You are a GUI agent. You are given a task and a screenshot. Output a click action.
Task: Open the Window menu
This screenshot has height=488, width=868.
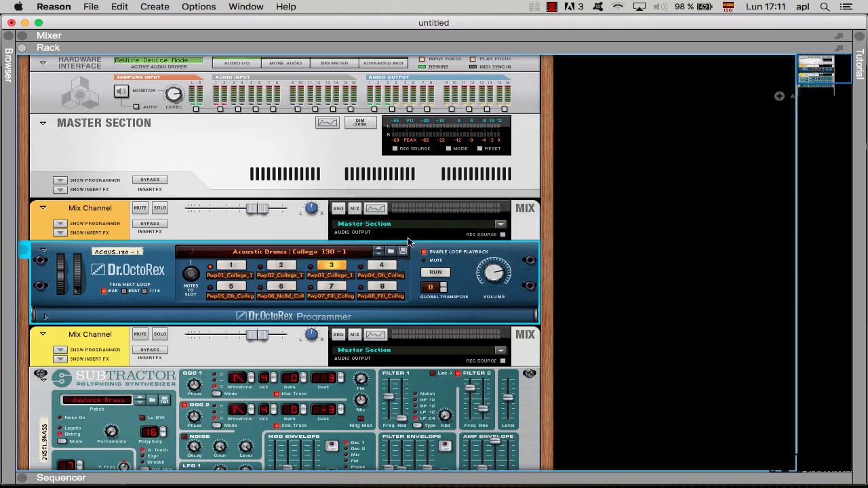pyautogui.click(x=245, y=7)
